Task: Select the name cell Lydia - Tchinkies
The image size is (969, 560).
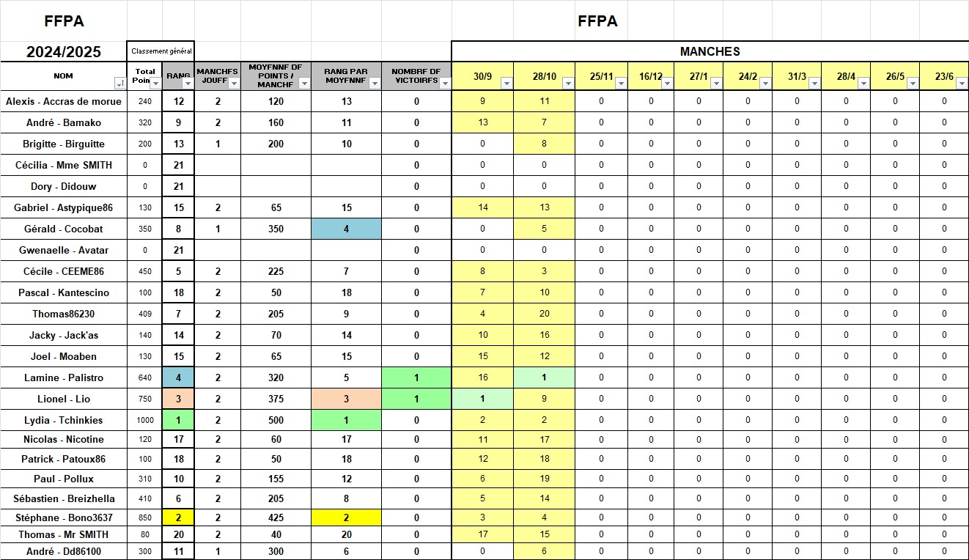Action: pyautogui.click(x=64, y=420)
